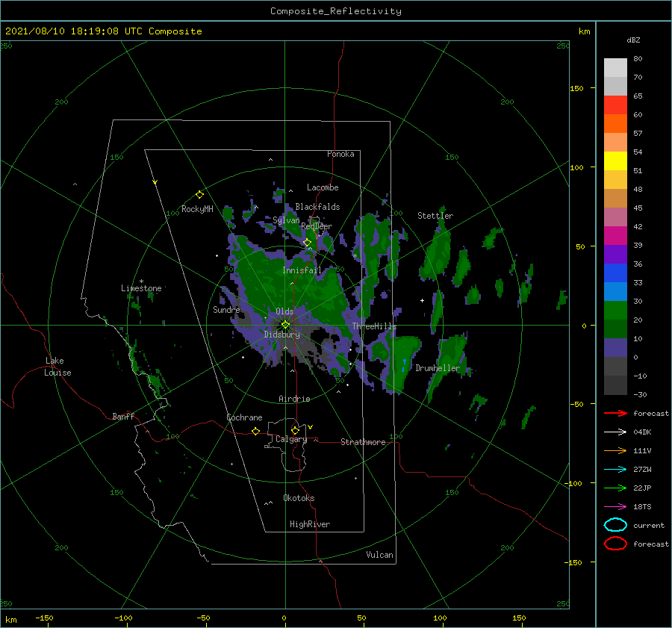Click the 2021/08/10 18:19:08 UTC timestamp
Screen dimensions: 672x628
tap(65, 31)
